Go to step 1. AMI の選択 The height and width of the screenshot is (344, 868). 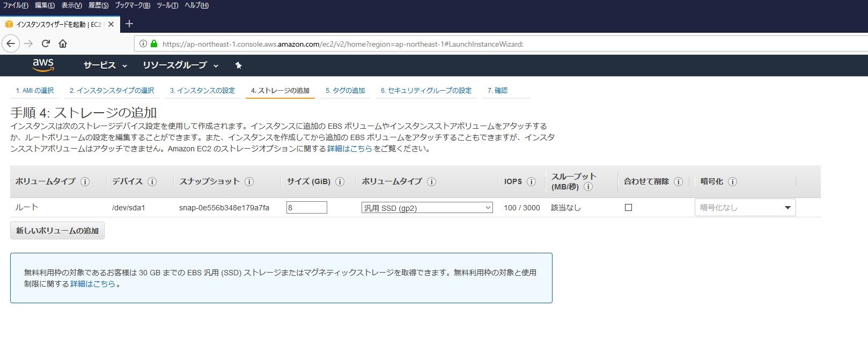coord(34,91)
